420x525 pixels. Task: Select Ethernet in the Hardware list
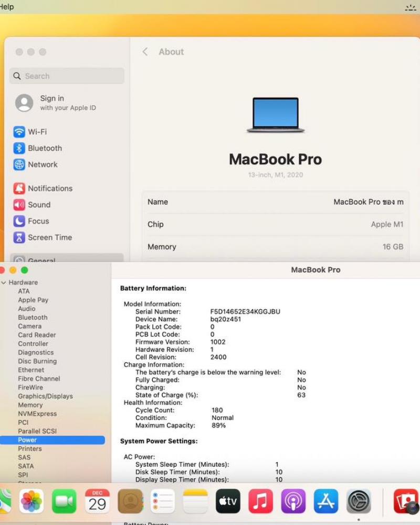click(x=31, y=370)
